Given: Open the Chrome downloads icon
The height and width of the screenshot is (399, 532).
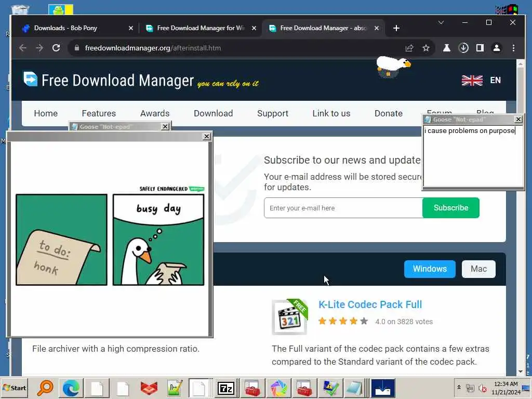Looking at the screenshot, I should (x=463, y=48).
